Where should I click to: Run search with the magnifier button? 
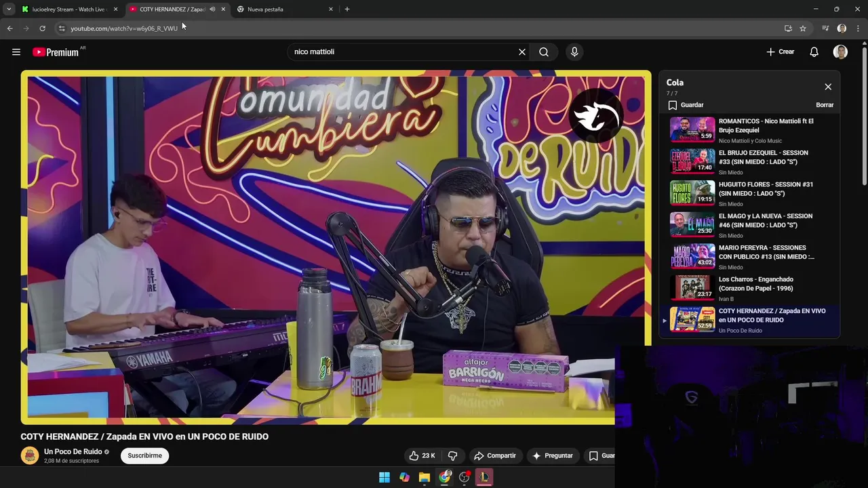(x=544, y=52)
